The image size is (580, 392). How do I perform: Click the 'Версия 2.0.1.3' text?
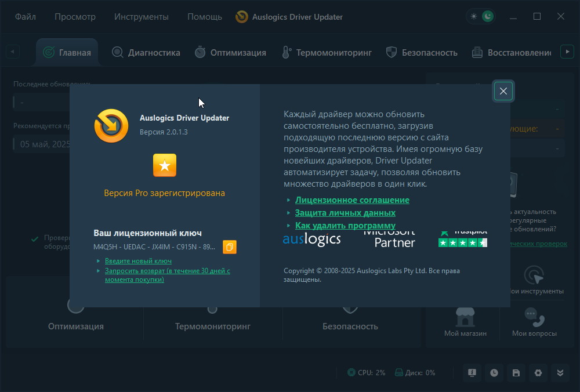pos(164,132)
